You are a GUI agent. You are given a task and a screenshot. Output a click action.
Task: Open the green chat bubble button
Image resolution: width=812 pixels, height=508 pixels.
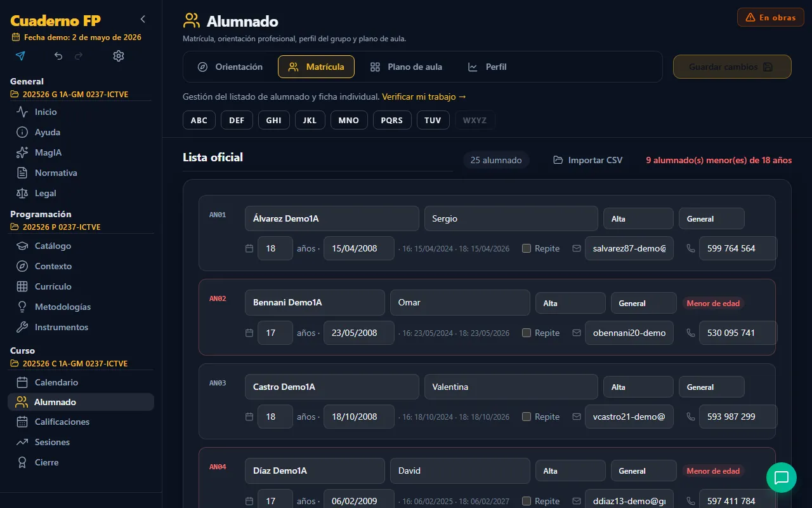click(x=782, y=478)
